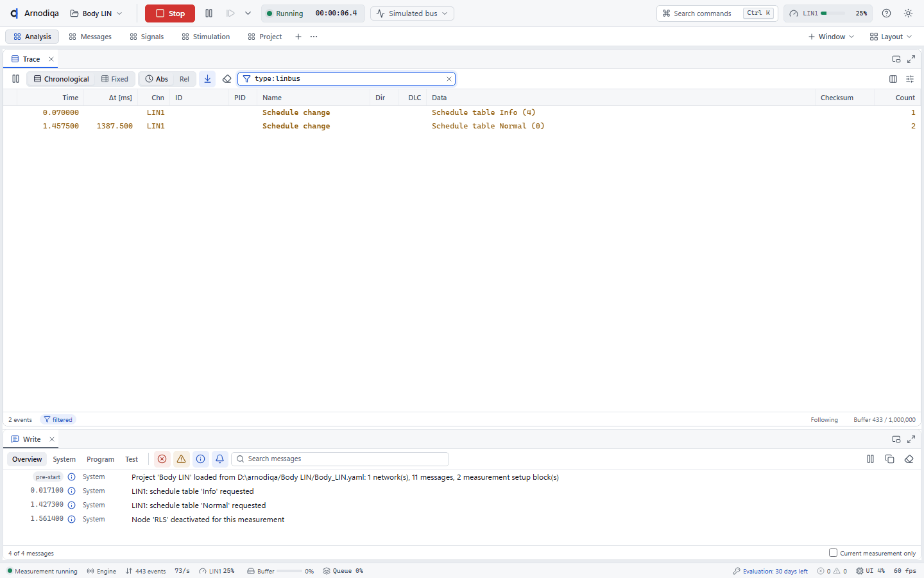Expand the Window dropdown menu

(x=831, y=37)
